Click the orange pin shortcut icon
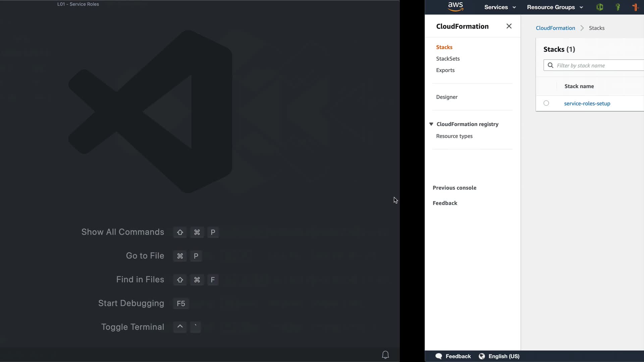Image resolution: width=644 pixels, height=362 pixels. (635, 7)
